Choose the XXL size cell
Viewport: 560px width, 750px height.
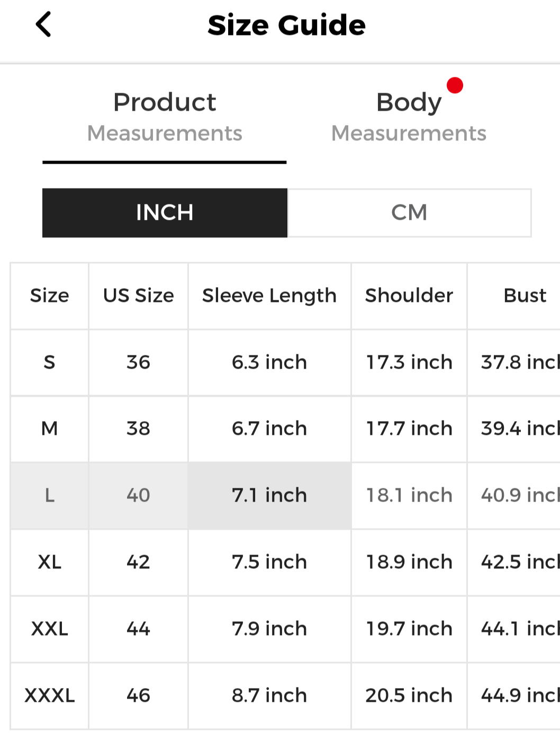pos(49,629)
